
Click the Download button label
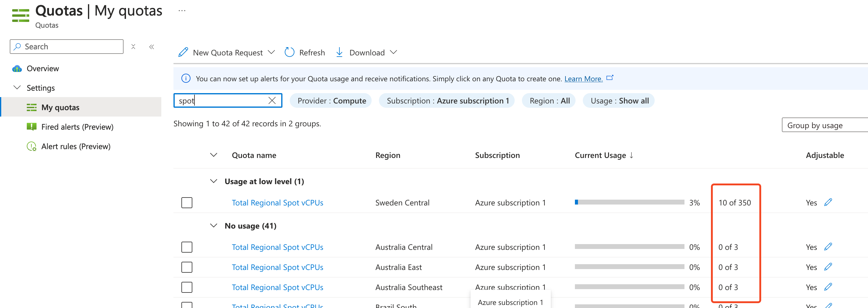pyautogui.click(x=367, y=53)
